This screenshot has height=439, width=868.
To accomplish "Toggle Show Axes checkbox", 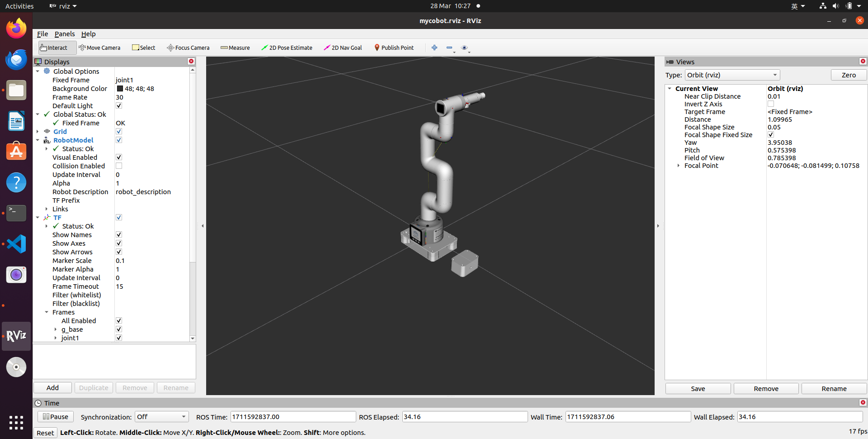I will point(119,243).
